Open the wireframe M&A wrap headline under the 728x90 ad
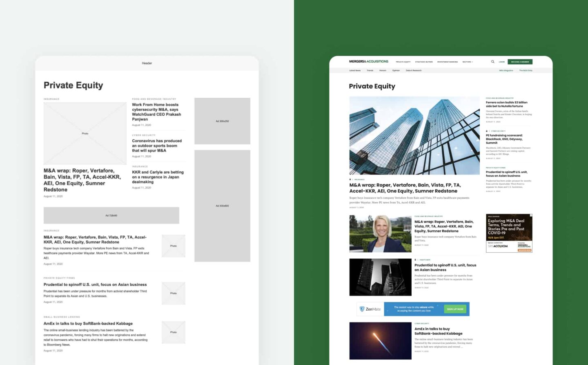 click(x=95, y=240)
